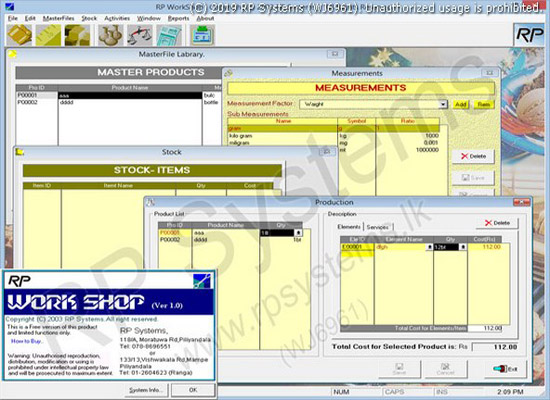Click the balance scale toolbar icon
Screen dimensions: 550x400
tap(140, 35)
